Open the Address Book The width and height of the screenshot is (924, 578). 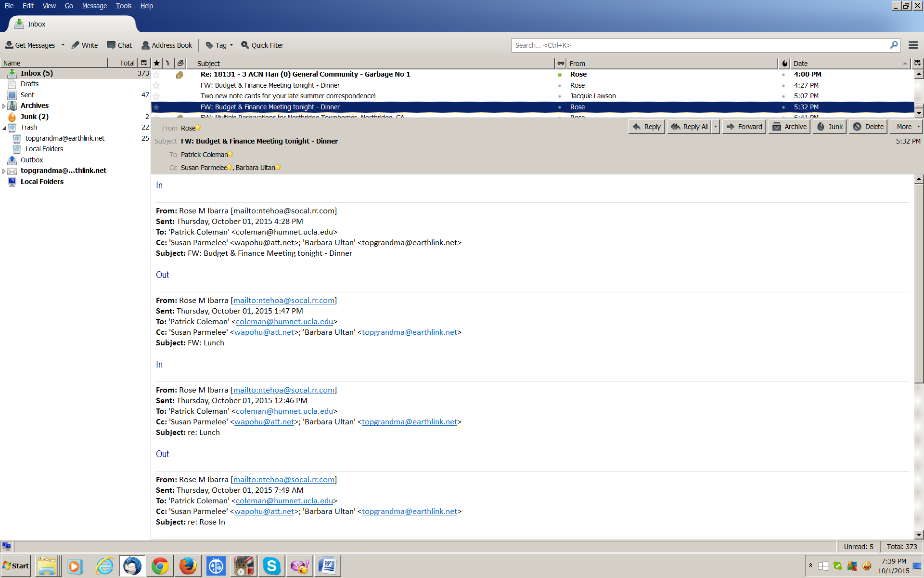[x=167, y=45]
